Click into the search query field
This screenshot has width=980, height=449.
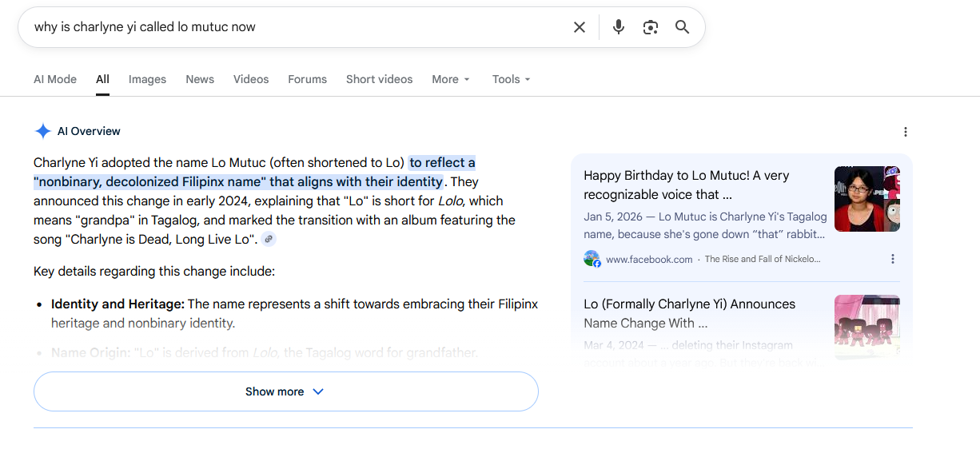click(296, 27)
